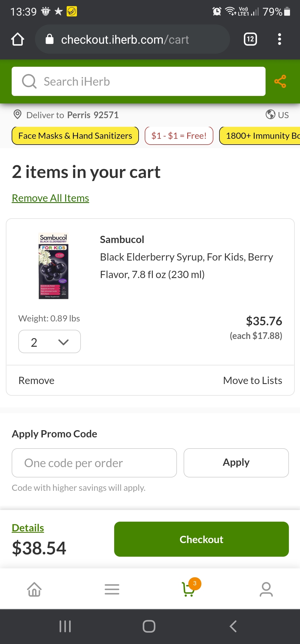Tap the search magnifier icon
300x644 pixels.
[x=29, y=81]
